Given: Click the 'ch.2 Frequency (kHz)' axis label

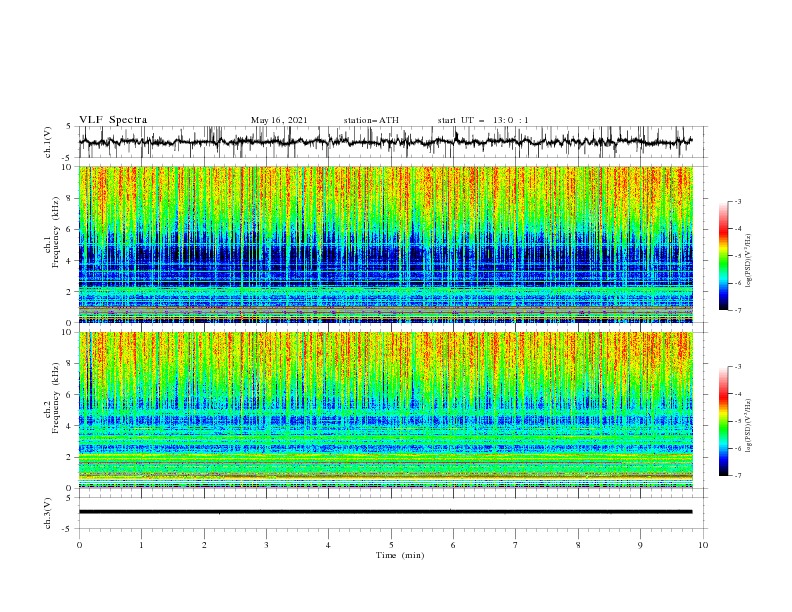Looking at the screenshot, I should (x=52, y=398).
